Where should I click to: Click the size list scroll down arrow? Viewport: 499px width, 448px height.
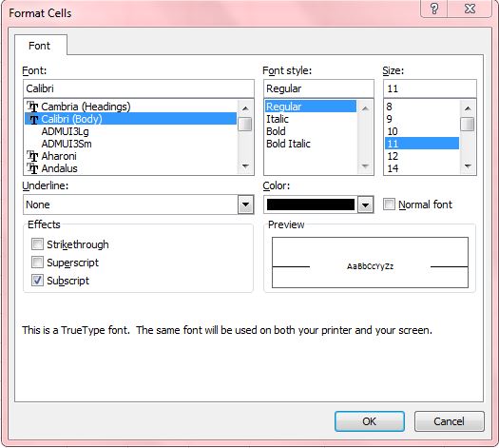pyautogui.click(x=468, y=166)
